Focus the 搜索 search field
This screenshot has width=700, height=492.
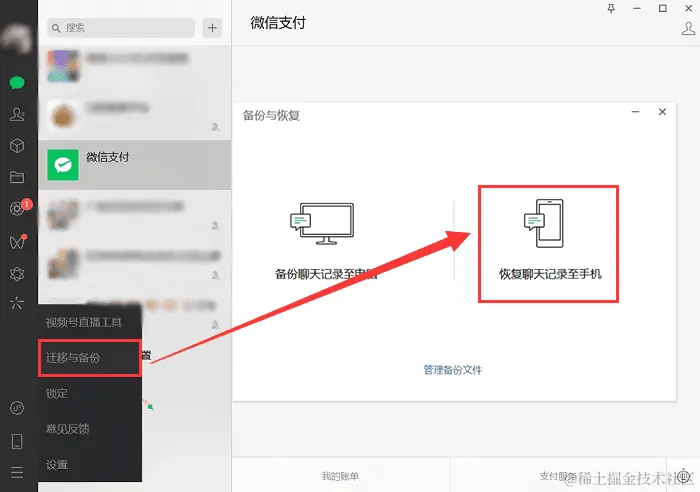tap(121, 28)
